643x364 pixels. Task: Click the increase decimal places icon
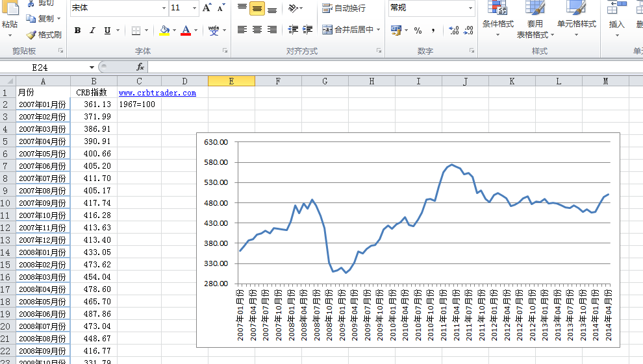[454, 30]
